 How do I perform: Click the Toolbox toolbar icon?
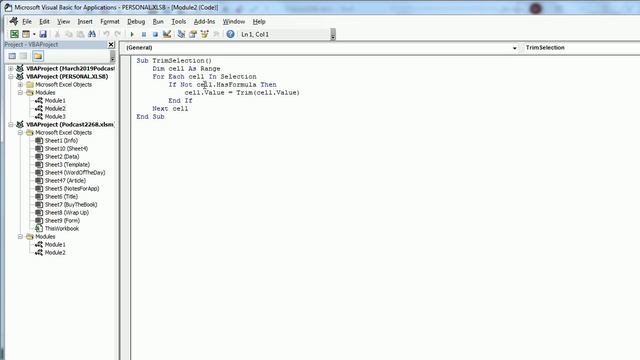pyautogui.click(x=216, y=34)
